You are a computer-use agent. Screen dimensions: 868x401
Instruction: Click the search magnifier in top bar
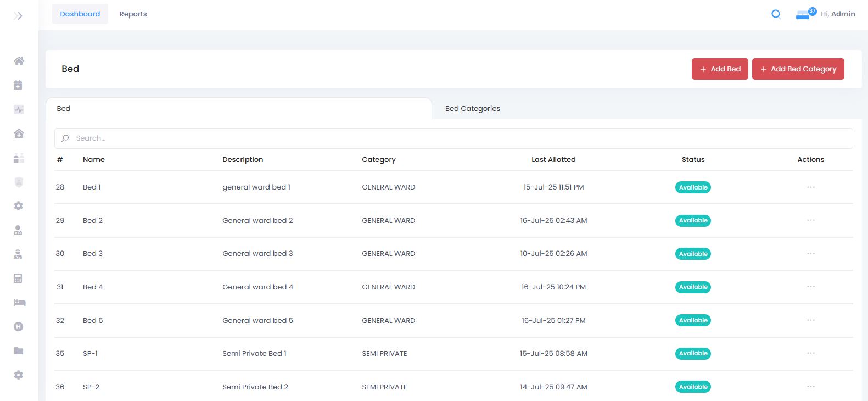[776, 14]
